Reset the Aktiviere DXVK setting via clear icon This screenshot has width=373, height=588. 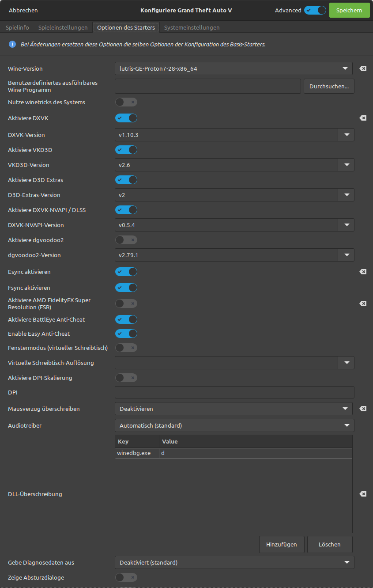(x=363, y=118)
